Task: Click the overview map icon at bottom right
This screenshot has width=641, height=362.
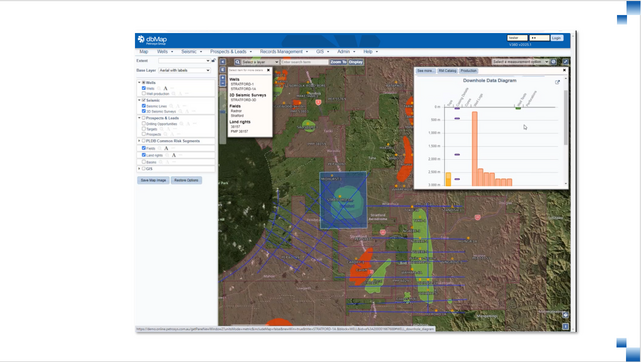Action: 565,315
